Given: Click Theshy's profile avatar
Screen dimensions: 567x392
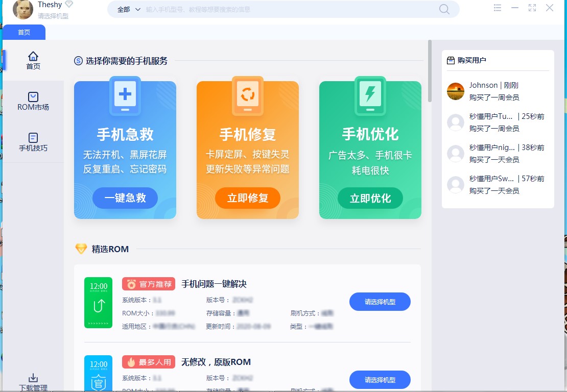Looking at the screenshot, I should coord(22,10).
